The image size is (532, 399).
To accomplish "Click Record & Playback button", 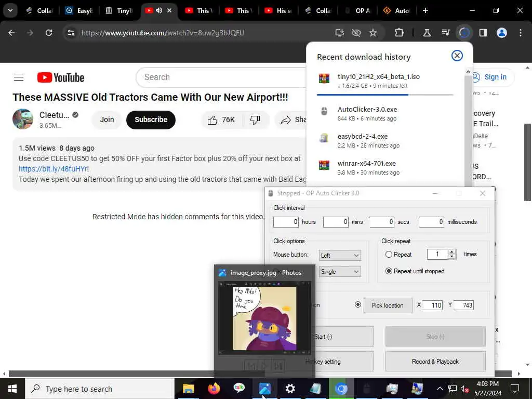I will pyautogui.click(x=435, y=362).
